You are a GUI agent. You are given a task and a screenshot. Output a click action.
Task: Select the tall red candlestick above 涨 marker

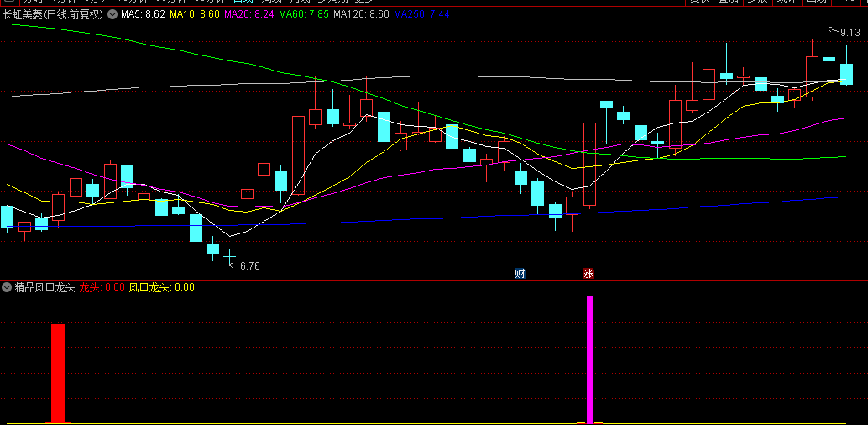[589, 165]
